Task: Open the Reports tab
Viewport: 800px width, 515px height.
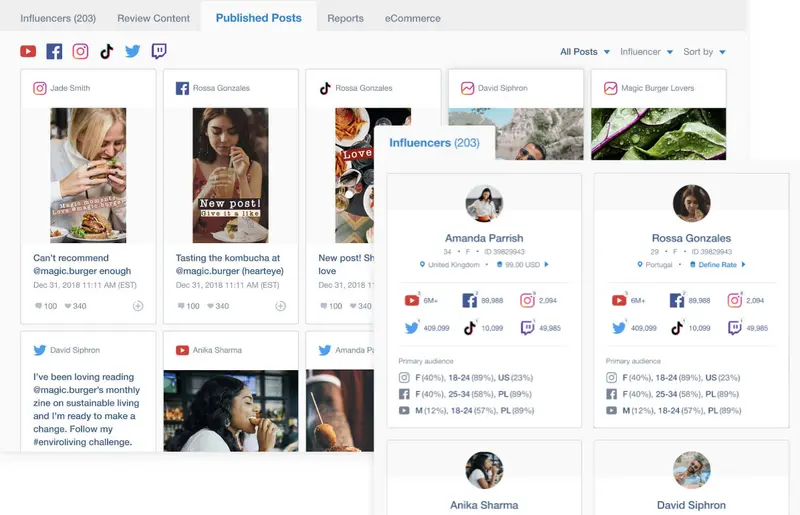Action: click(346, 18)
